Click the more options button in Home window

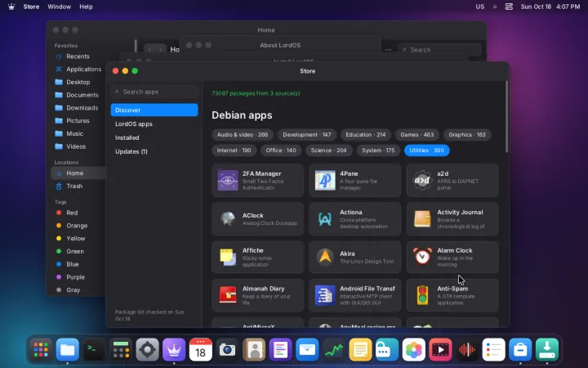pyautogui.click(x=388, y=50)
